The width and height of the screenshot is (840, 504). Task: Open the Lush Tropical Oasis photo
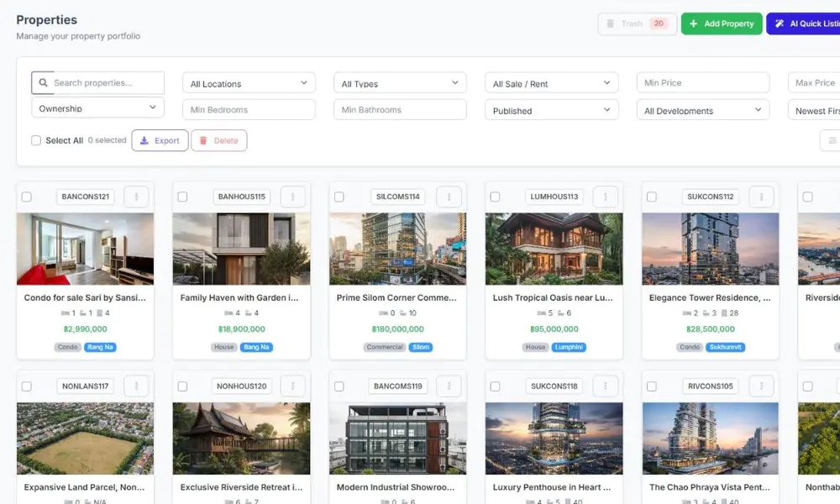click(554, 249)
